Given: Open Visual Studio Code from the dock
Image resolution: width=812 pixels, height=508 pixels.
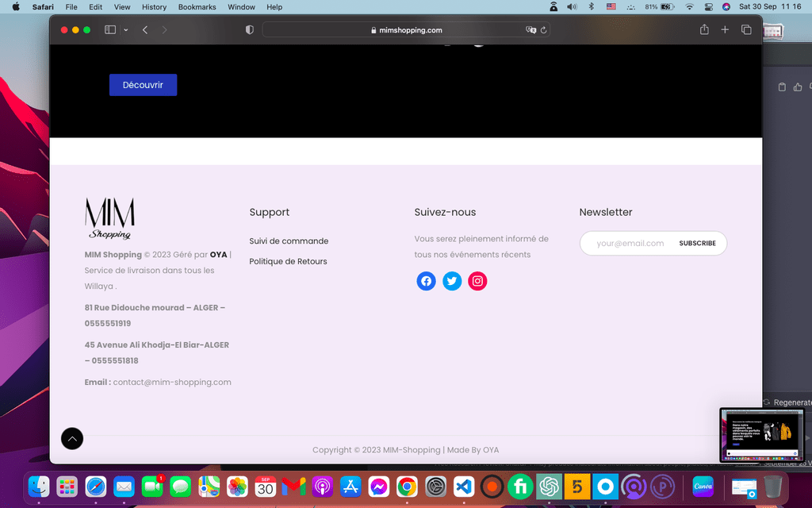Looking at the screenshot, I should tap(464, 487).
